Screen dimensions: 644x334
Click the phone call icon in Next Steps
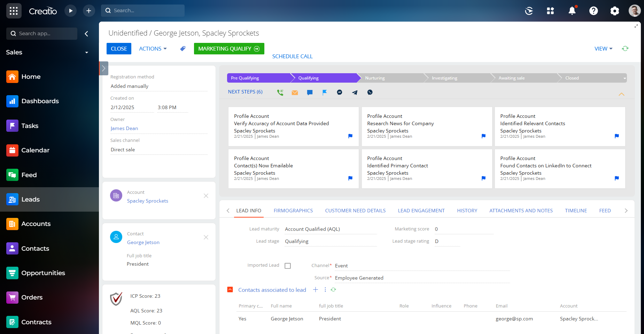[x=280, y=92]
